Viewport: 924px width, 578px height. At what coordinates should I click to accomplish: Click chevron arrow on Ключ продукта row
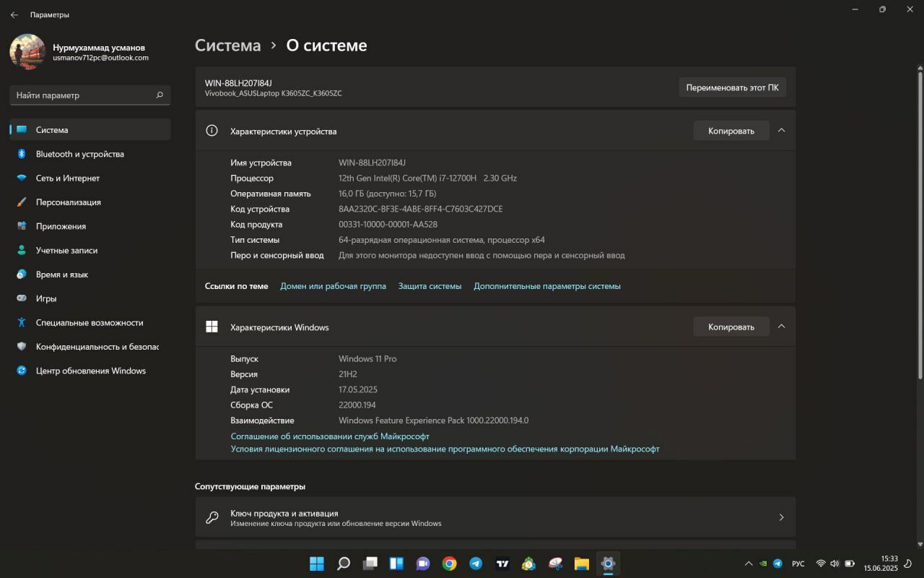tap(781, 517)
